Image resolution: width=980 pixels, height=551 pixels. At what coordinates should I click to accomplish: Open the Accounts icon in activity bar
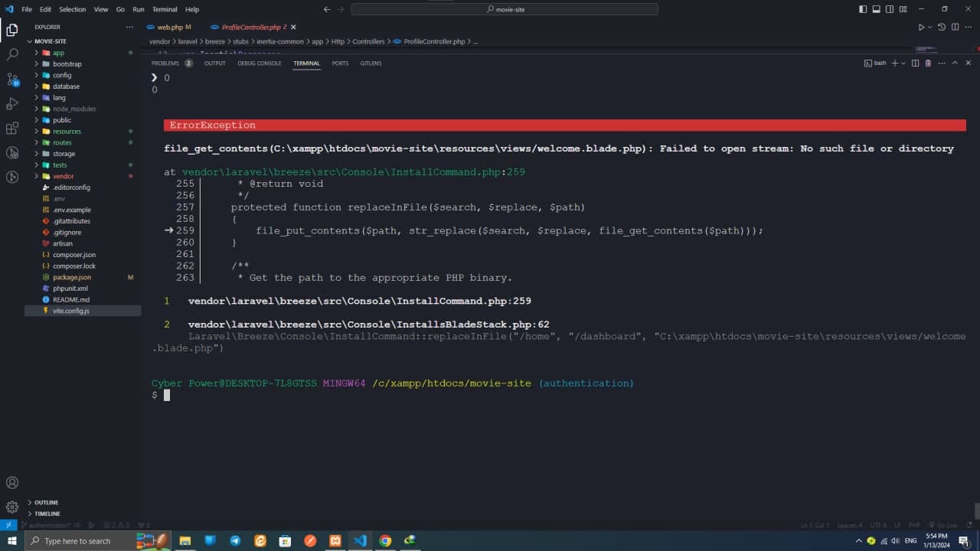pos(12,483)
